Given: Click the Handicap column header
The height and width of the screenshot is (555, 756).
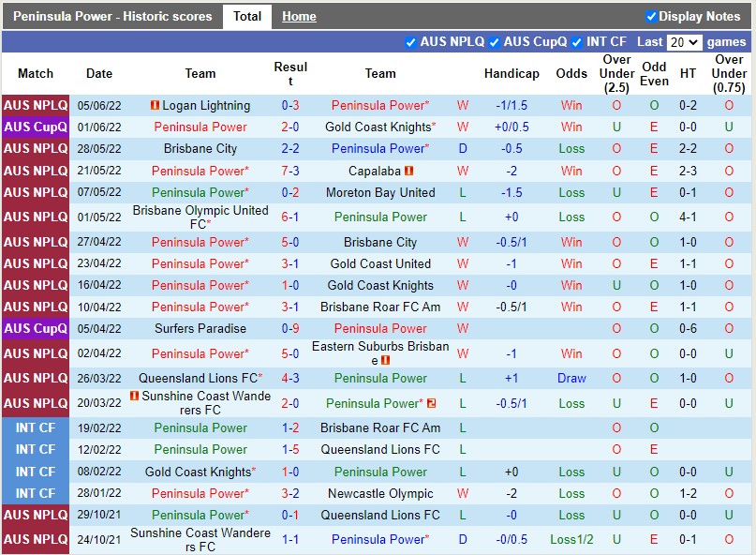Looking at the screenshot, I should click(x=511, y=74).
